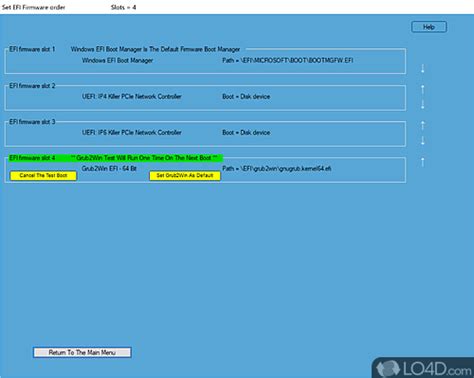Image resolution: width=474 pixels, height=378 pixels.
Task: Click the gnugrub.kernel64.efi path text
Action: point(277,169)
